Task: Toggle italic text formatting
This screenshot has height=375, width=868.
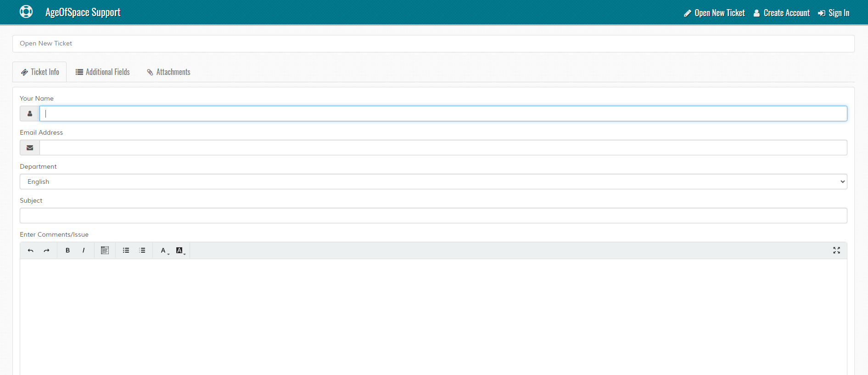Action: pos(83,250)
